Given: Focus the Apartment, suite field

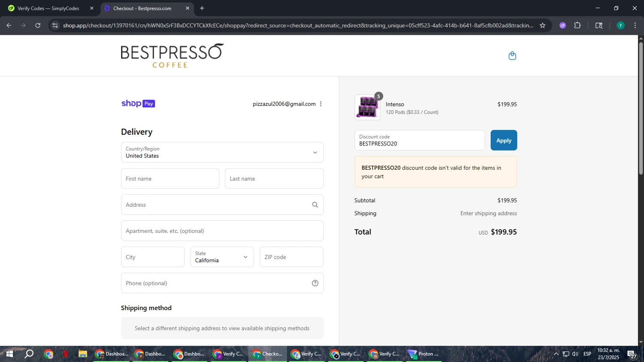Looking at the screenshot, I should (x=222, y=231).
